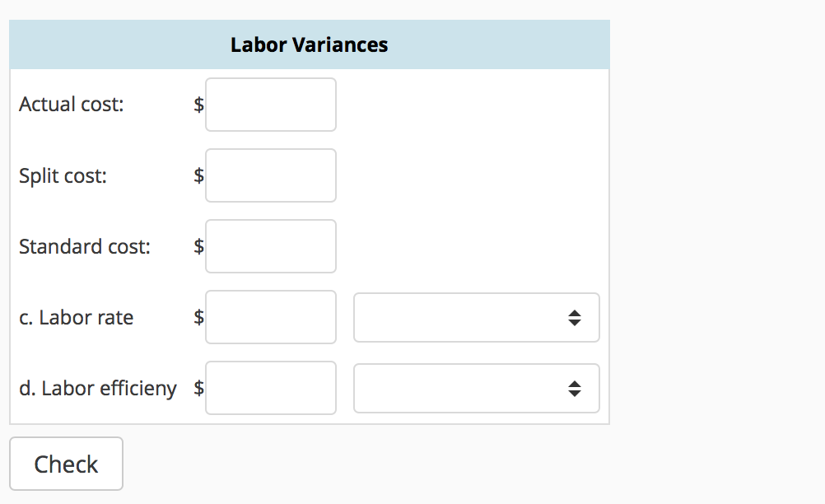Click the Actual cost label
The width and height of the screenshot is (825, 504).
[x=71, y=104]
